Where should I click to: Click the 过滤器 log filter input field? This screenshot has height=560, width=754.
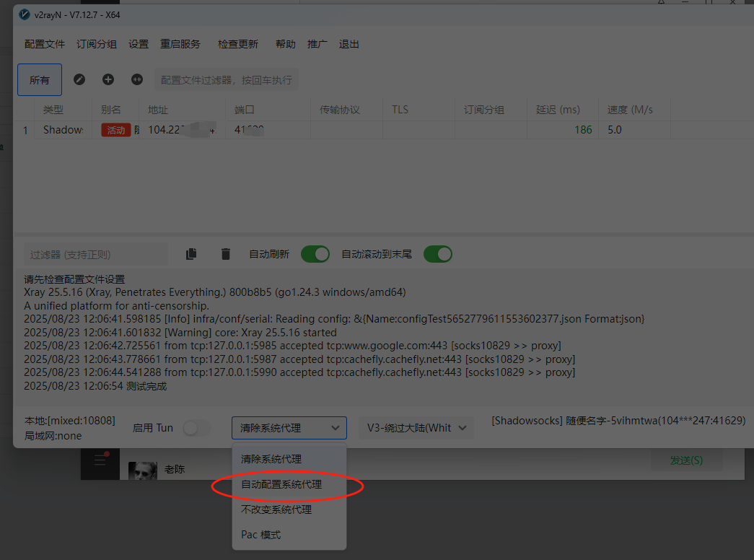pos(95,255)
